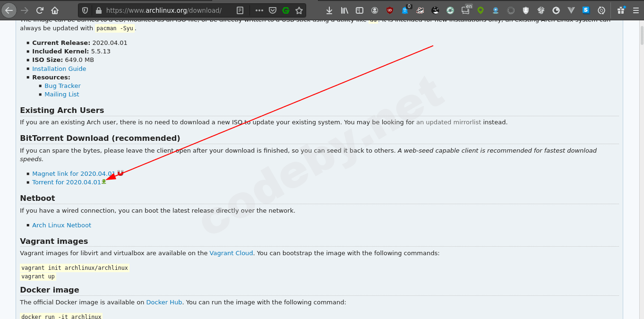Click the 'Included Kernel: 5.5.13' line
This screenshot has width=644, height=319.
click(71, 51)
